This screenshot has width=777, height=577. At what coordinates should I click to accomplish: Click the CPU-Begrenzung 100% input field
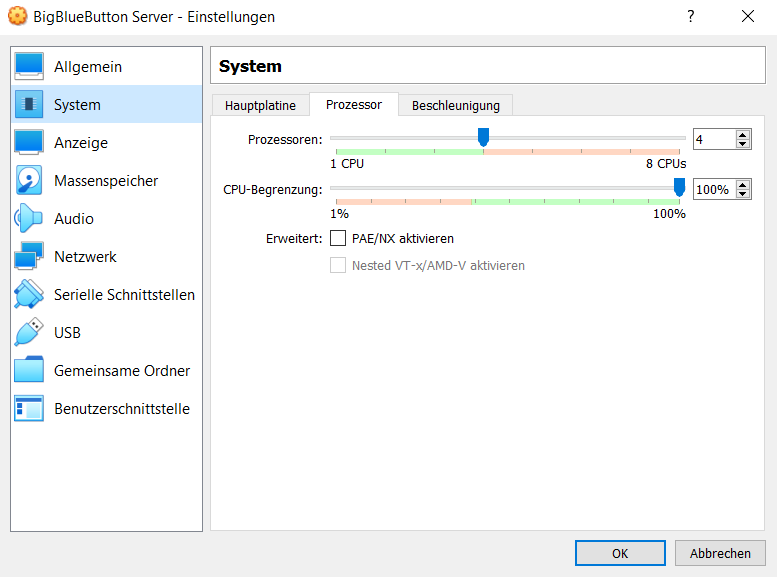(x=714, y=189)
